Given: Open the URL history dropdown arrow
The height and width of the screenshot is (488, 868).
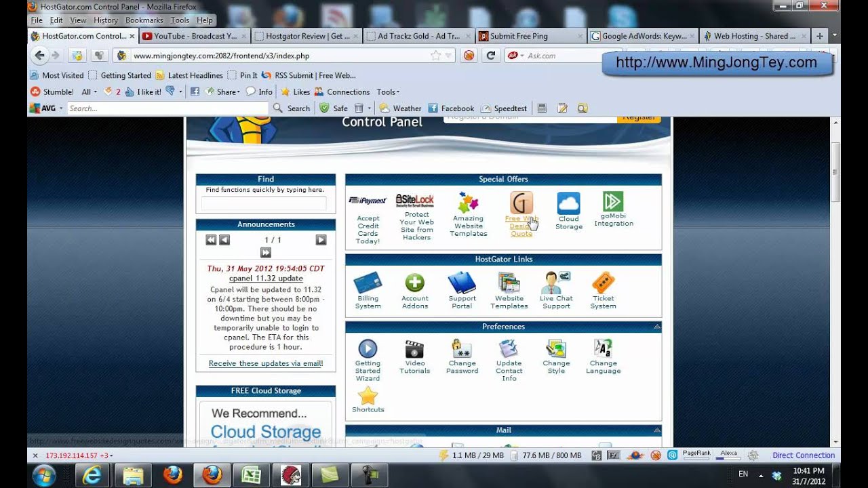Looking at the screenshot, I should (449, 56).
